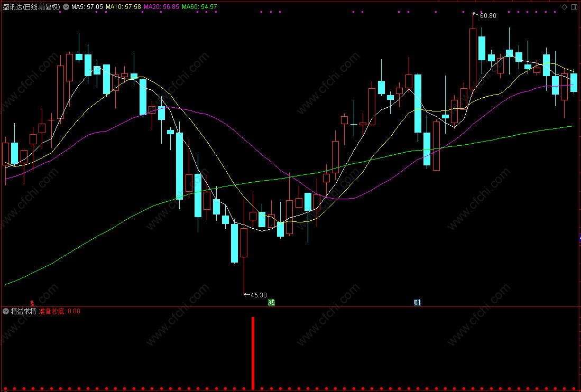Click the 45.30 low price label
This screenshot has width=581, height=392.
coord(259,295)
